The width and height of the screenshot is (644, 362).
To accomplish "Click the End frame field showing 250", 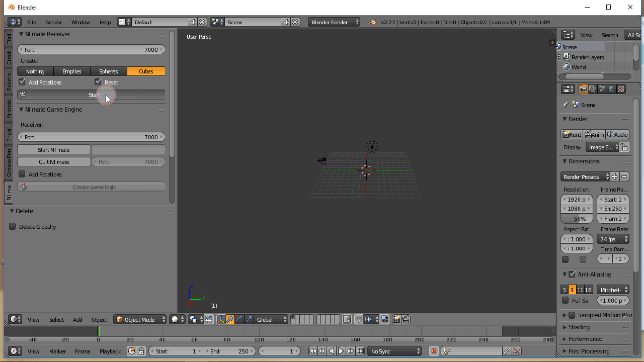I will click(x=229, y=351).
